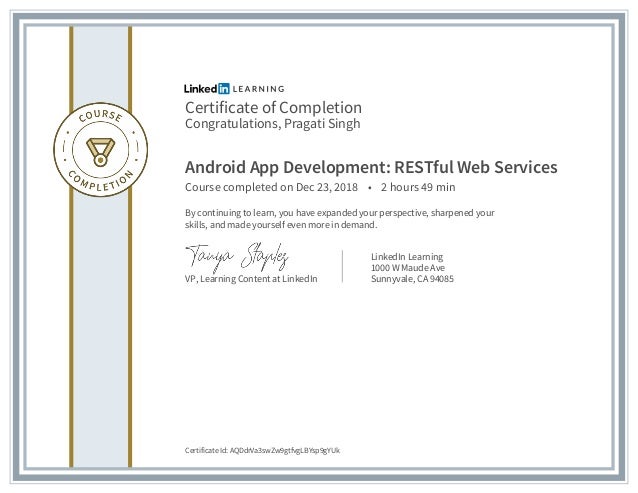Click the 'By continuing to learn' paragraph

pos(340,218)
